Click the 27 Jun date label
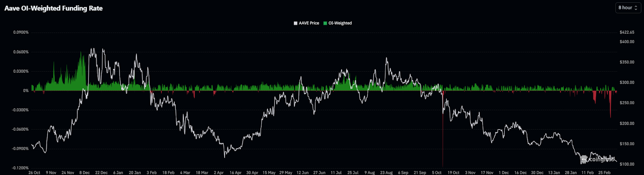The width and height of the screenshot is (644, 175). pyautogui.click(x=319, y=173)
